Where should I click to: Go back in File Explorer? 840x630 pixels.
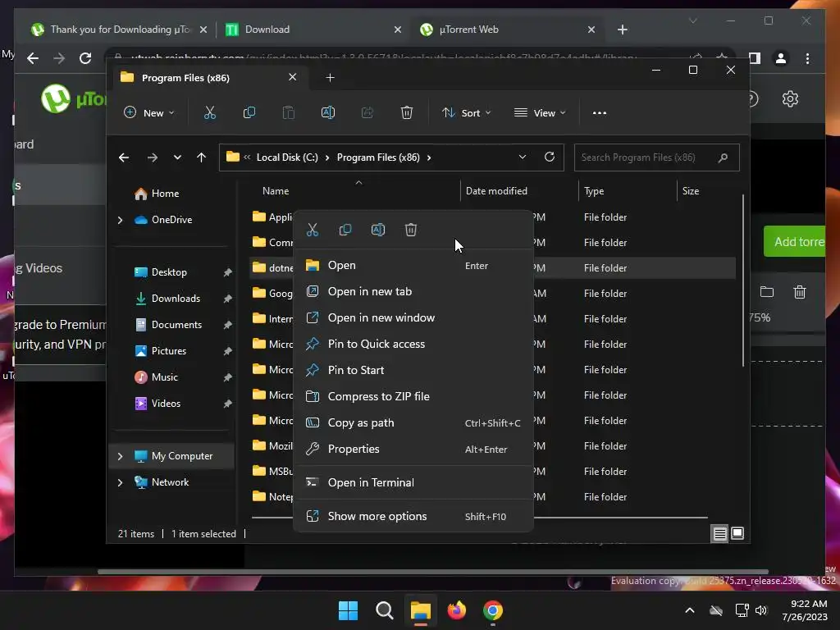pos(124,157)
